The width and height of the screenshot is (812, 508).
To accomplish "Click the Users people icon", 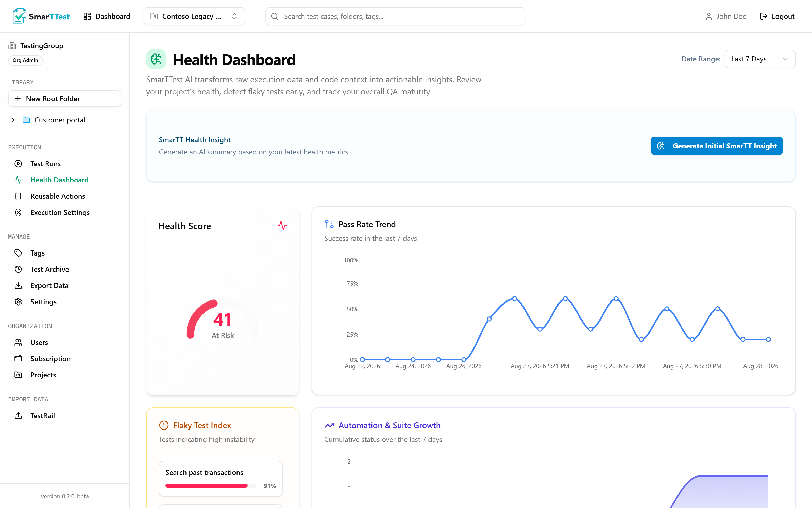I will (19, 342).
